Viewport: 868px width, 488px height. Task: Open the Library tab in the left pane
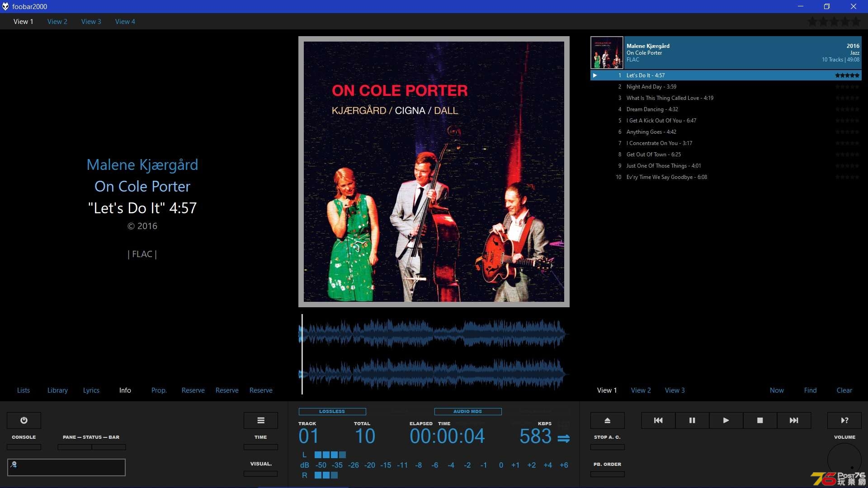tap(57, 390)
